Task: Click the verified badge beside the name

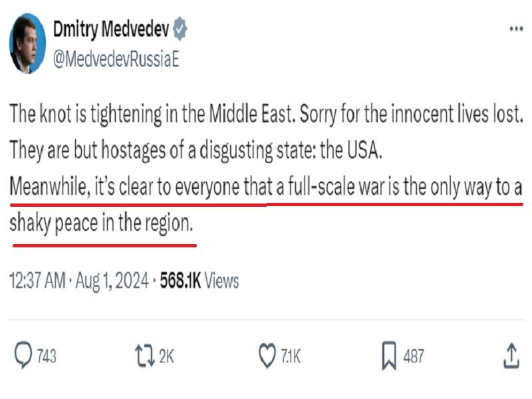Action: 180,29
